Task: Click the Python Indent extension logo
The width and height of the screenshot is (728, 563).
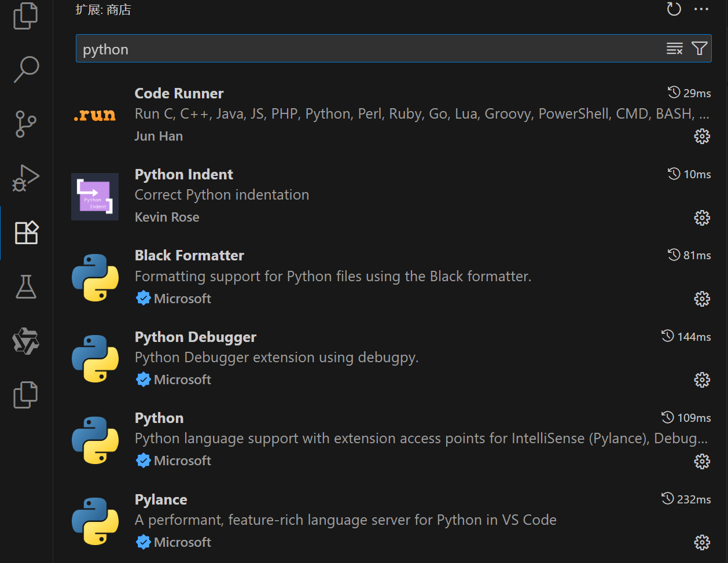Action: coord(95,197)
